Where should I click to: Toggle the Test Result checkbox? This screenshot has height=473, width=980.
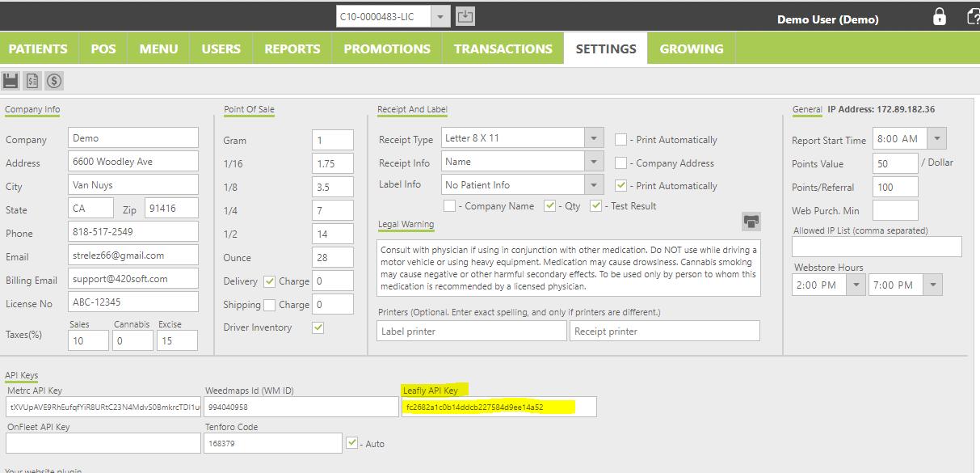[595, 205]
